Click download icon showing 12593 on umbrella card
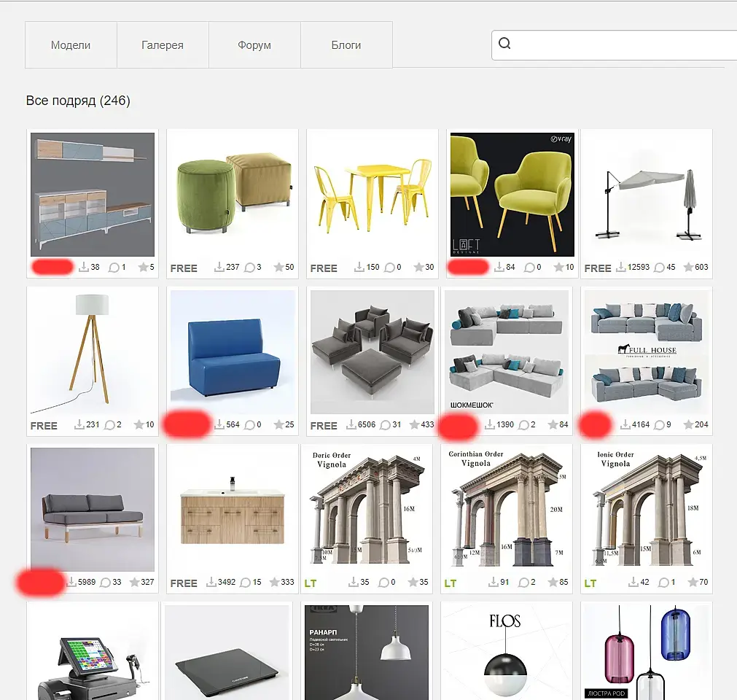Image resolution: width=737 pixels, height=700 pixels. pos(621,267)
